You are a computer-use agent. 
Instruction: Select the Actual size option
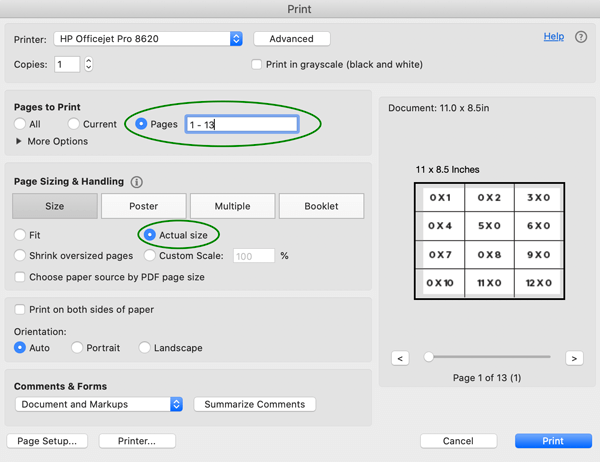(x=150, y=235)
